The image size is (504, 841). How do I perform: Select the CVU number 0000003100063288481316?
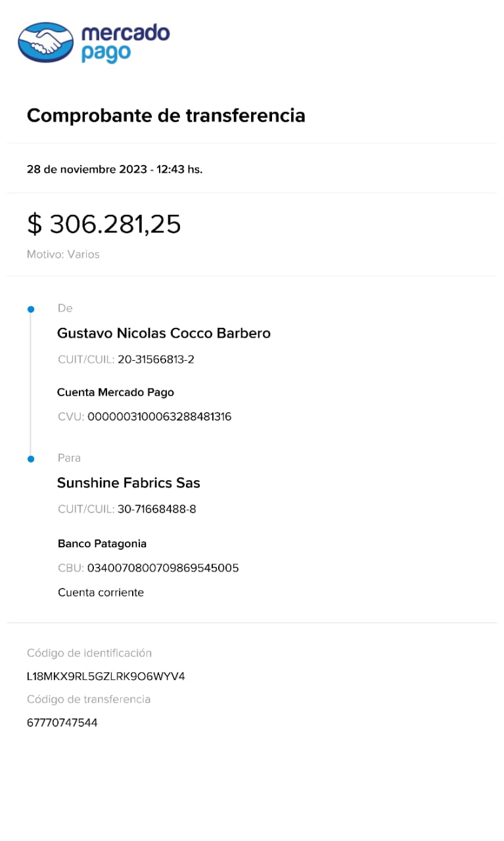(159, 417)
